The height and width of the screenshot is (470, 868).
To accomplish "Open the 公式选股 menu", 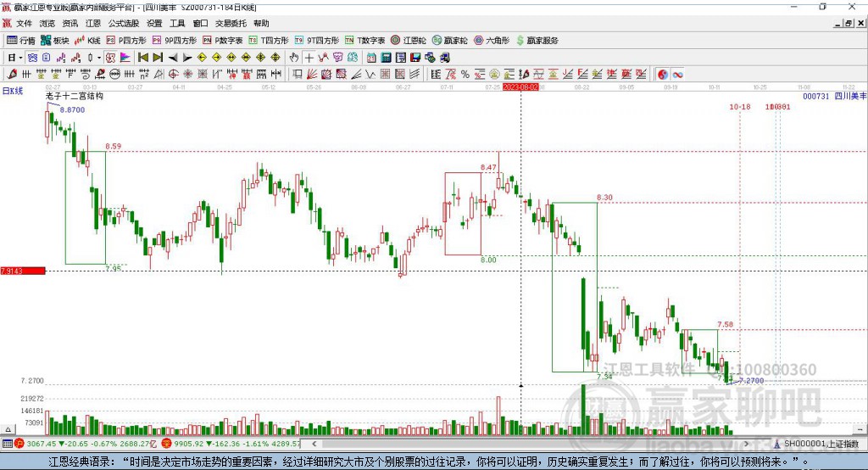I will click(124, 23).
